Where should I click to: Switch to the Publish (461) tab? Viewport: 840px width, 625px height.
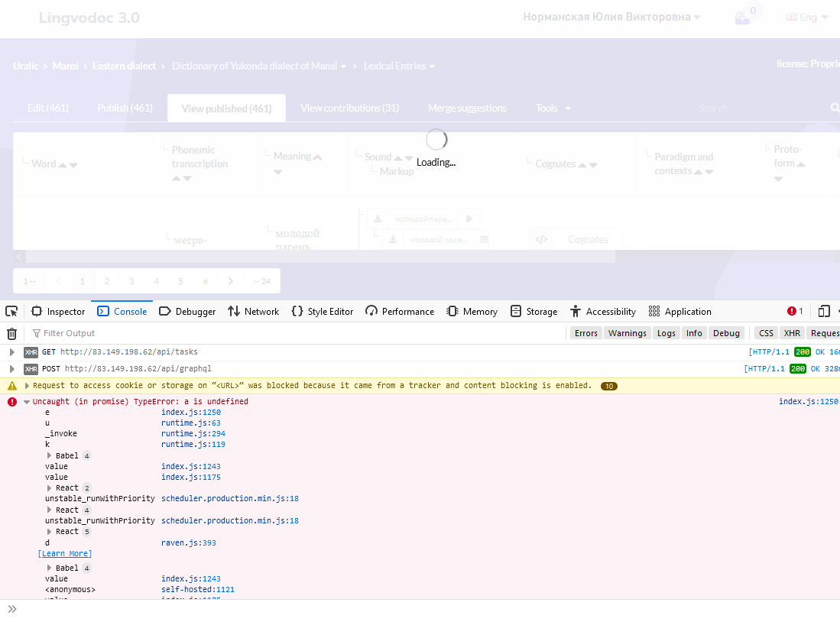click(125, 108)
